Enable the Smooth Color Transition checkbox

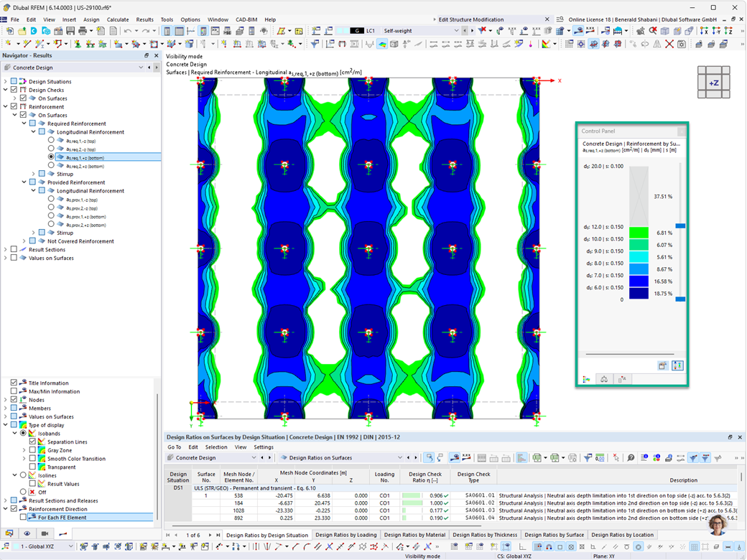click(32, 458)
